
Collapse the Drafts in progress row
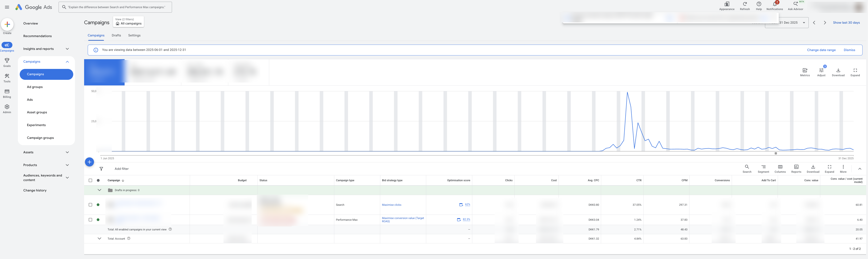pos(99,190)
